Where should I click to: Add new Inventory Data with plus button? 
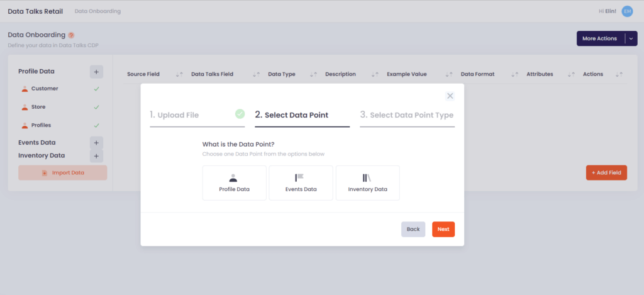[96, 156]
